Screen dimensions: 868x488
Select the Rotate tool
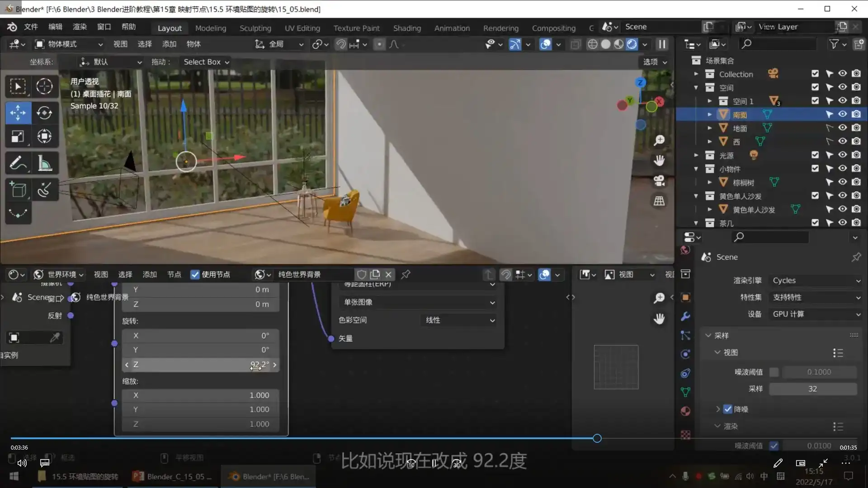pyautogui.click(x=44, y=113)
